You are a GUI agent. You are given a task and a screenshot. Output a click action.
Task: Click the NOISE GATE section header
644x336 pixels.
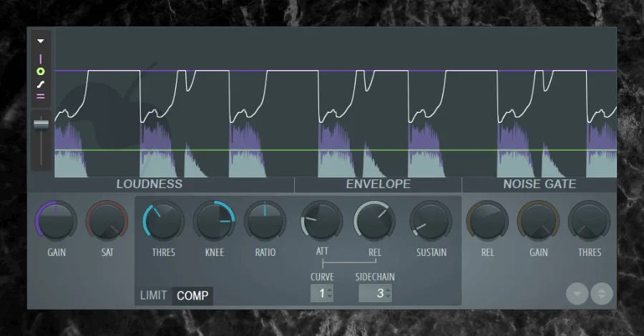click(x=540, y=184)
